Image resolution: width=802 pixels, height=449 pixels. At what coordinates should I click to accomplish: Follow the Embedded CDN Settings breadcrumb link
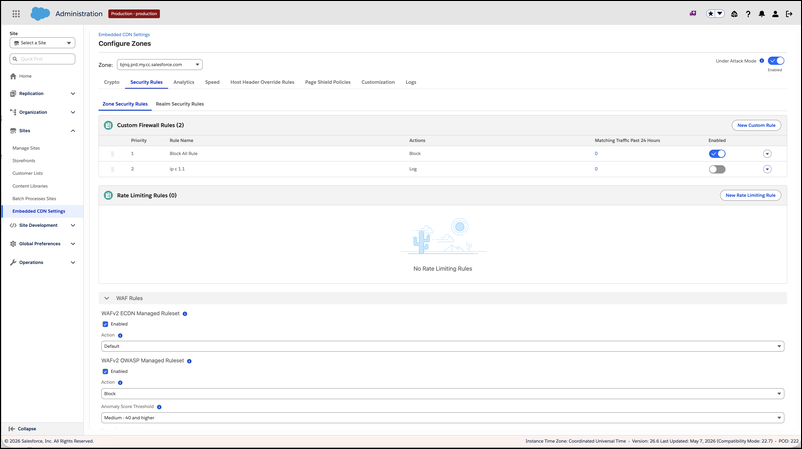point(124,35)
